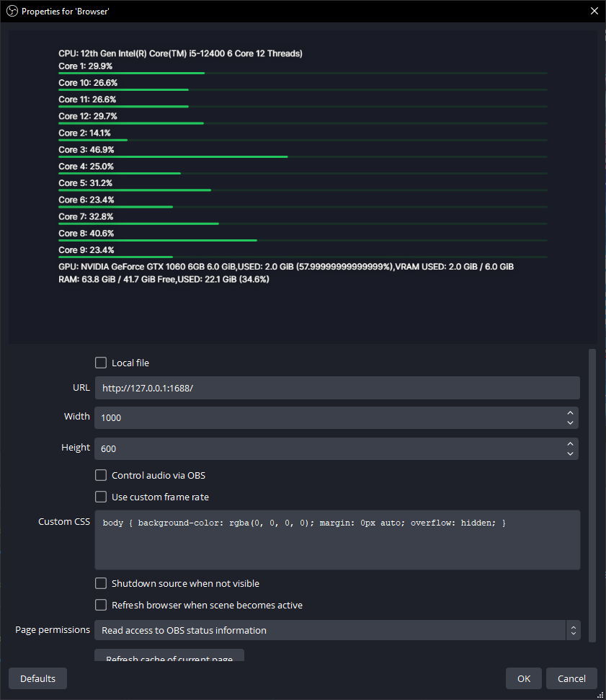Increase Width using its up stepper arrow

point(570,413)
